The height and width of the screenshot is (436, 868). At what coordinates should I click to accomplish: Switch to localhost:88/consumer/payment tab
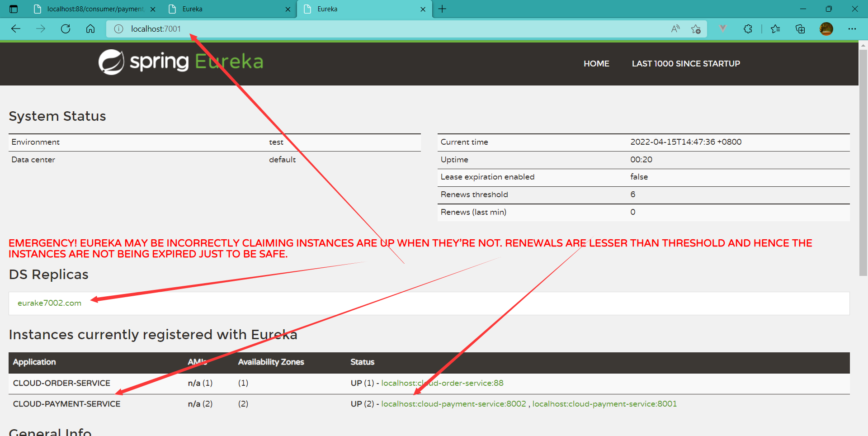pyautogui.click(x=94, y=9)
